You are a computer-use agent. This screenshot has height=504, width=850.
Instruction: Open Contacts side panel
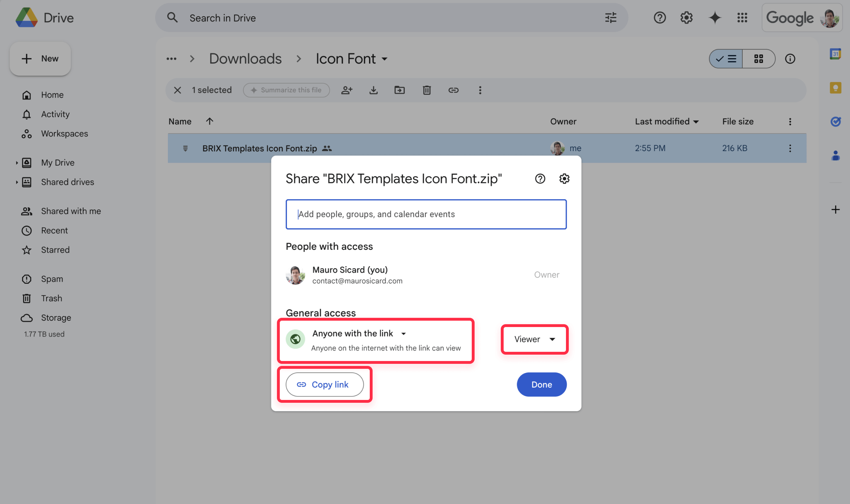[x=835, y=155]
